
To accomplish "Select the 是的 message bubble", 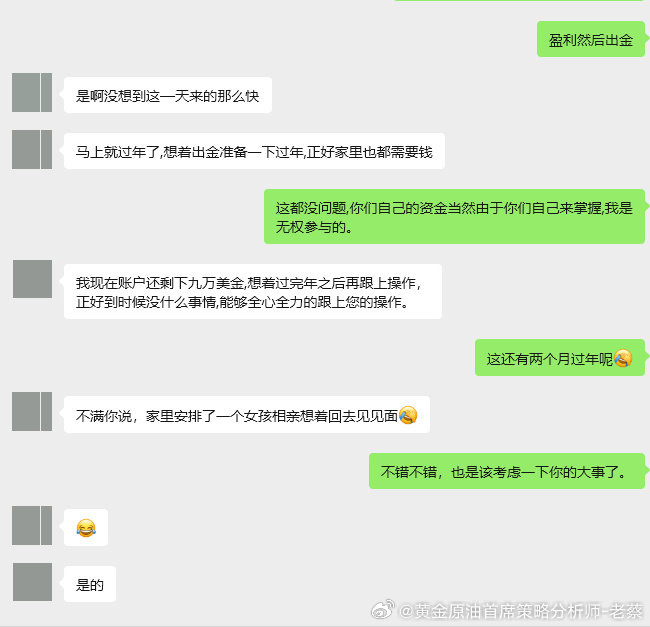I will (x=90, y=584).
